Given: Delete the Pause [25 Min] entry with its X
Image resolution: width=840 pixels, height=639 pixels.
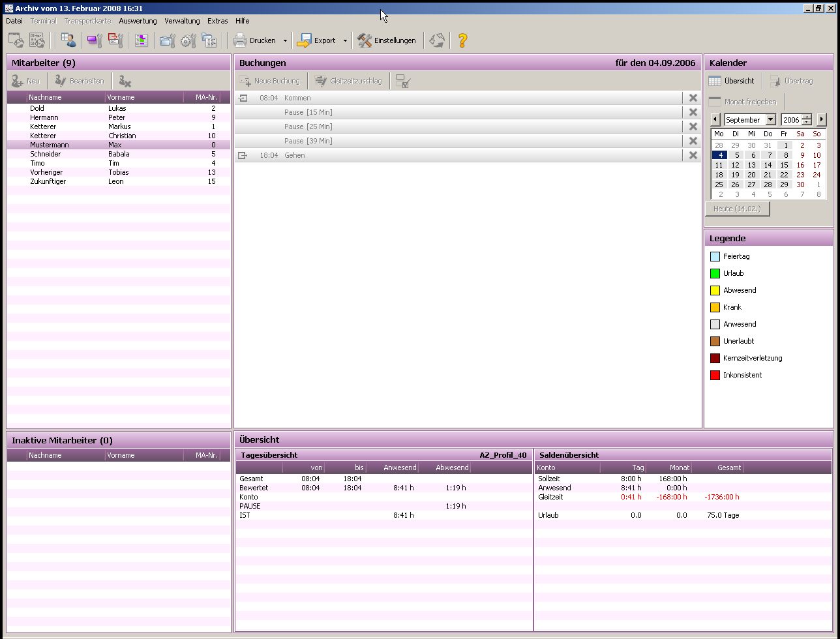Looking at the screenshot, I should point(693,126).
